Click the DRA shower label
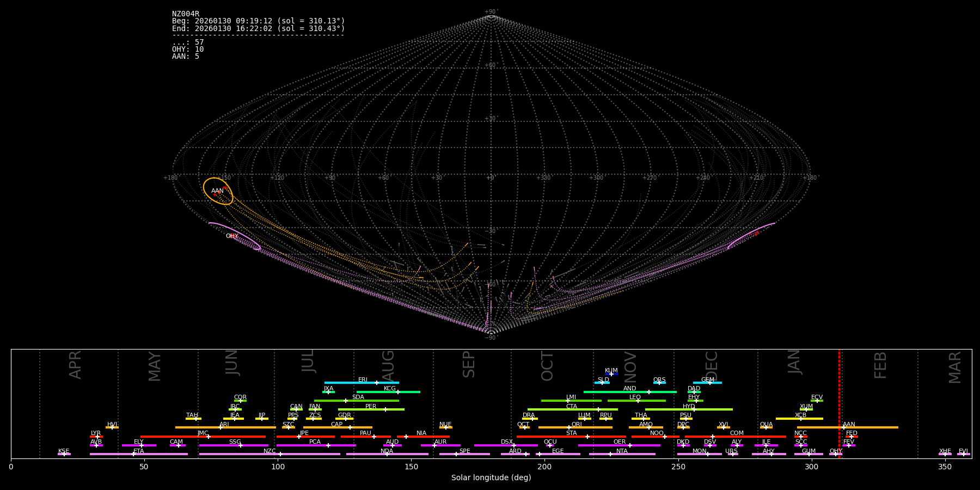Screen dimensions: 980x490 tap(529, 415)
